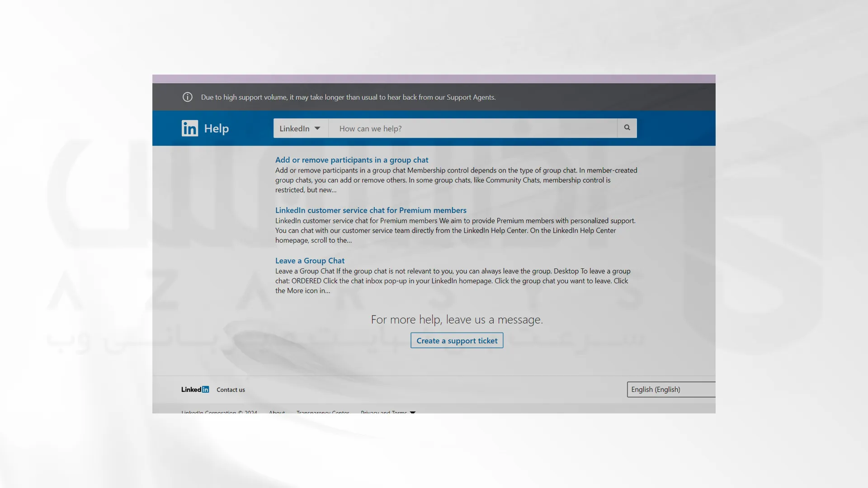
Task: Click the support volume notice text
Action: tap(348, 97)
